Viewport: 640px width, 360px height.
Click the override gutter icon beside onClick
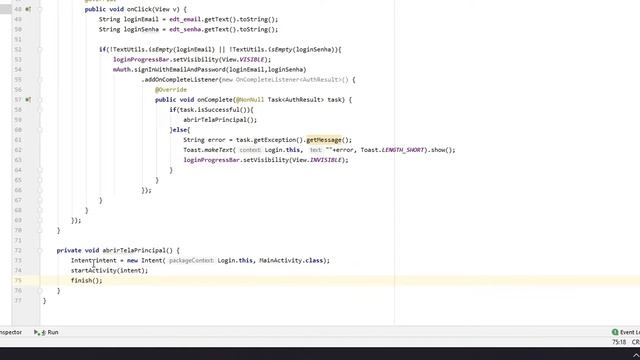tap(28, 9)
